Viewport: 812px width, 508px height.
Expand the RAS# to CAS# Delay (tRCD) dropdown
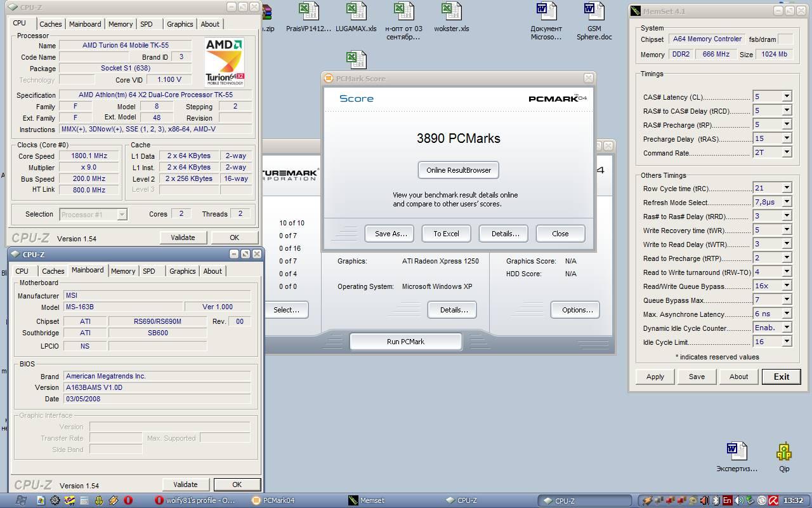(x=787, y=110)
